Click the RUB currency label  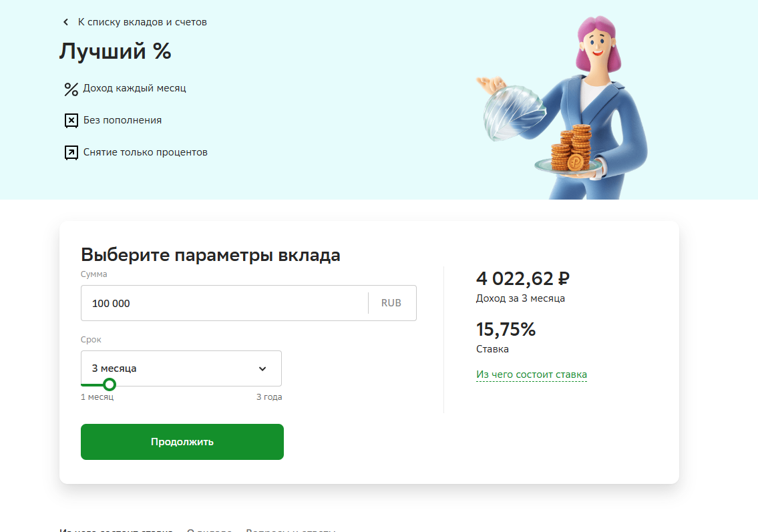point(391,303)
